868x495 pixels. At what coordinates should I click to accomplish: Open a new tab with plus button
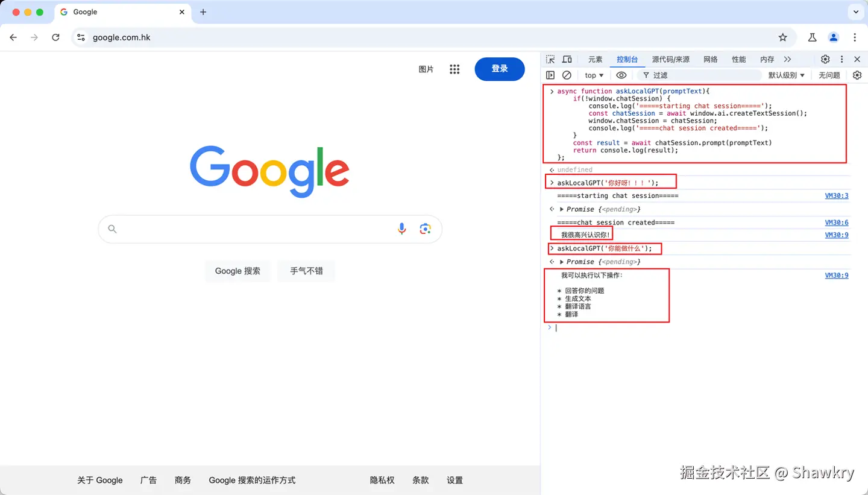point(203,12)
